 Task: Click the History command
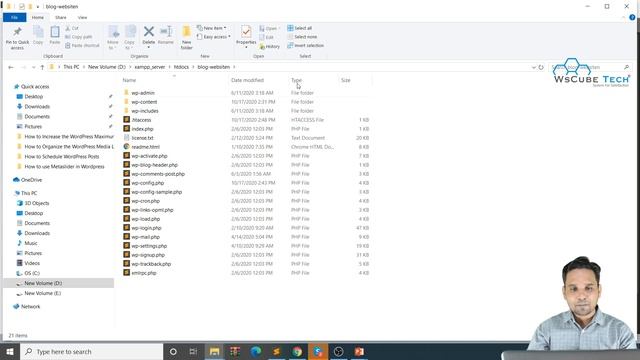[x=270, y=47]
